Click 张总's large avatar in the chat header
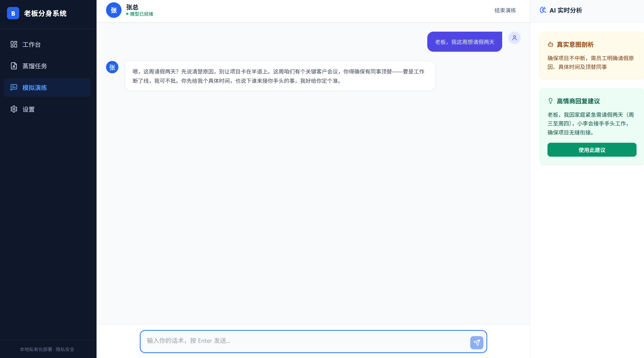 [114, 10]
